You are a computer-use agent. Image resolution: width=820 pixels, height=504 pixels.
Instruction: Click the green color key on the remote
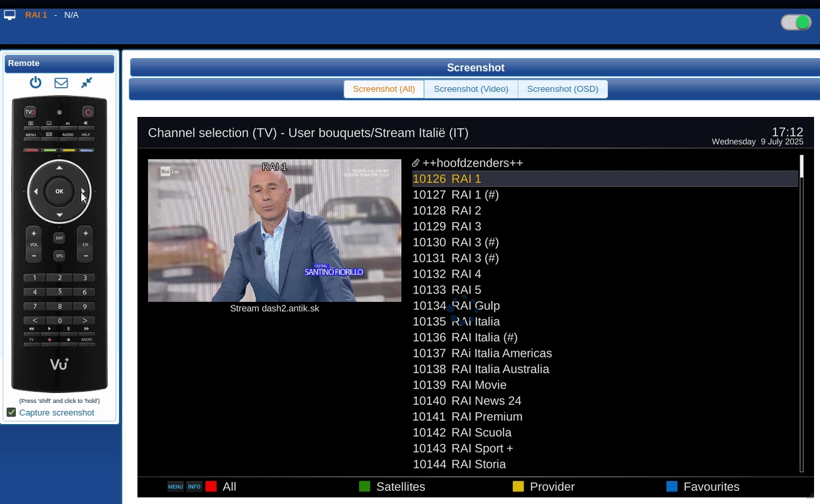[50, 151]
